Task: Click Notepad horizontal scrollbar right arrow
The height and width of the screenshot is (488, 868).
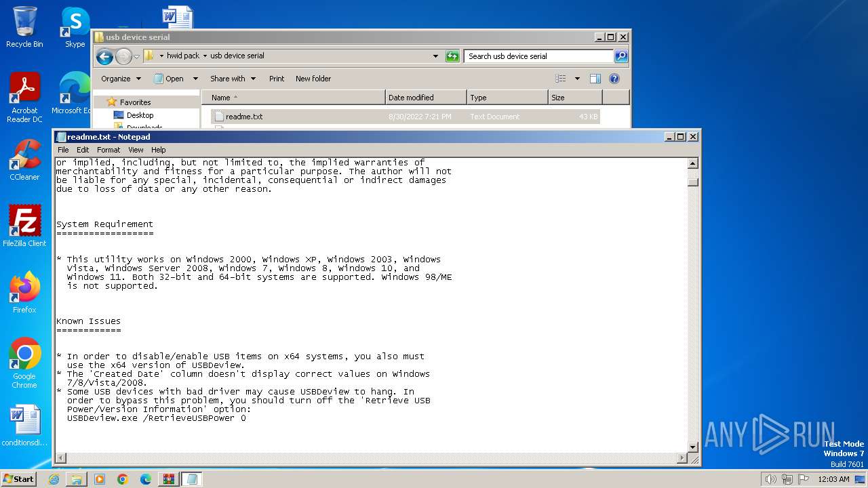Action: click(682, 459)
